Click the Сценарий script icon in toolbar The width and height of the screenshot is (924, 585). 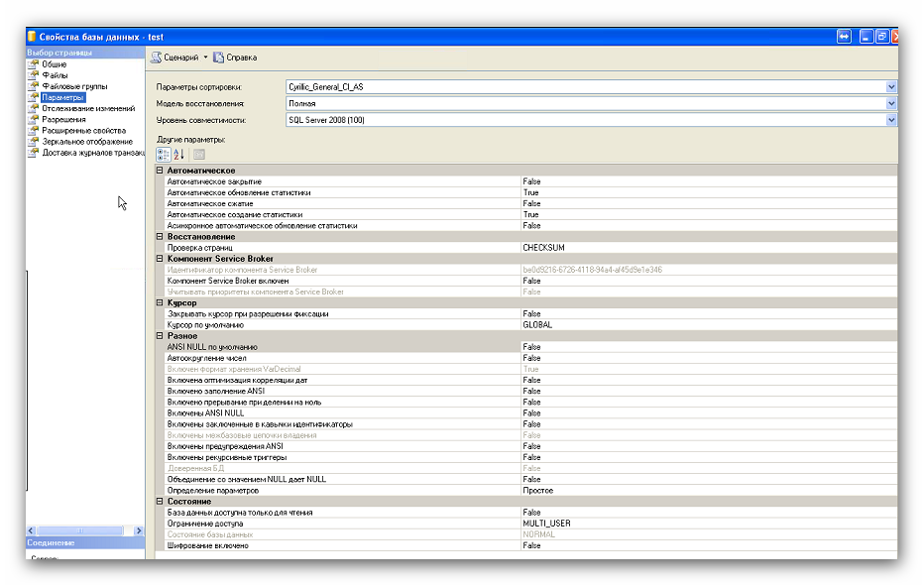(x=157, y=58)
